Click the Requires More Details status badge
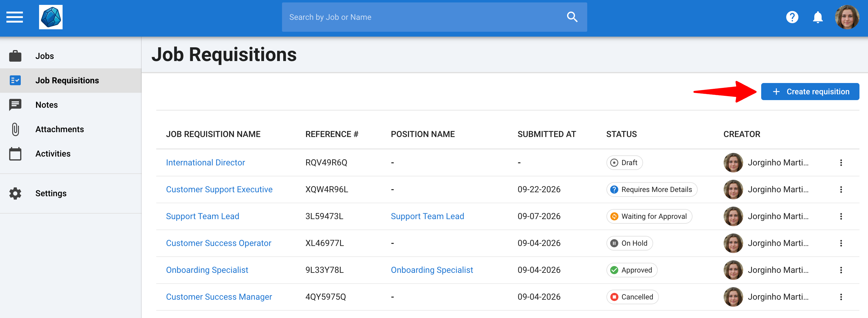 coord(652,190)
